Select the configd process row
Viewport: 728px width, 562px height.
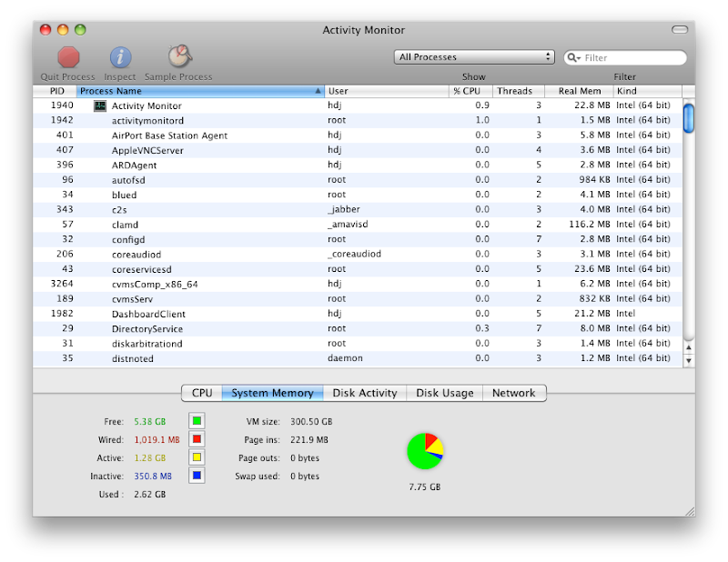(358, 239)
